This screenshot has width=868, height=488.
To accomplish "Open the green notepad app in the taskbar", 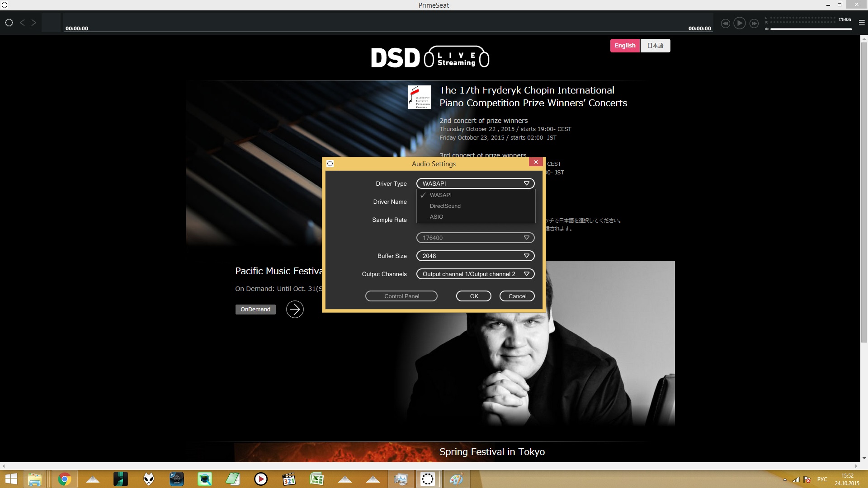I will pyautogui.click(x=233, y=479).
